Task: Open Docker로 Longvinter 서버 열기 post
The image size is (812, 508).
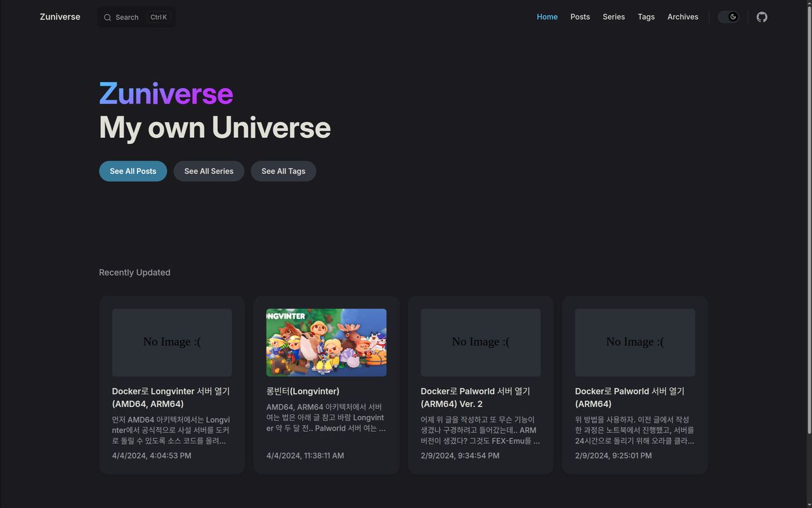Action: 171,398
